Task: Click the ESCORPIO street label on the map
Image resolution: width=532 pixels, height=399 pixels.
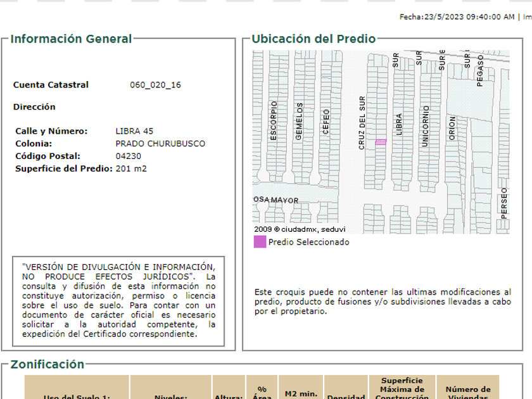Action: click(274, 120)
